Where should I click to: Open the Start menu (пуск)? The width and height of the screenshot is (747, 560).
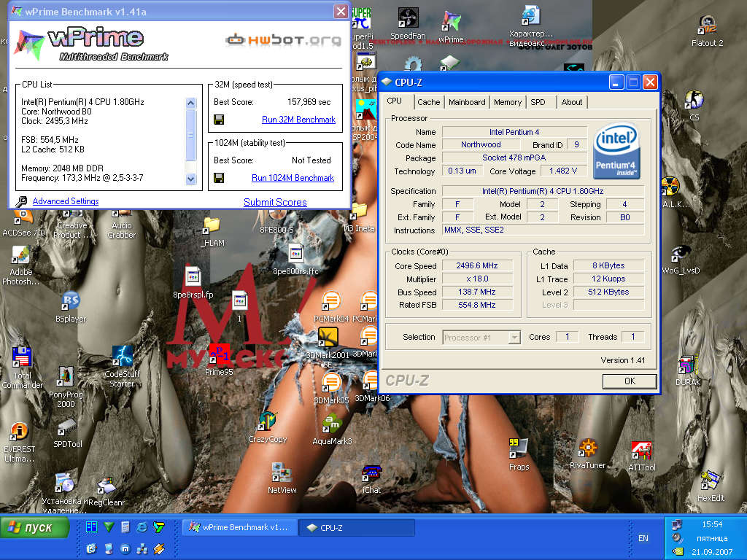(34, 528)
